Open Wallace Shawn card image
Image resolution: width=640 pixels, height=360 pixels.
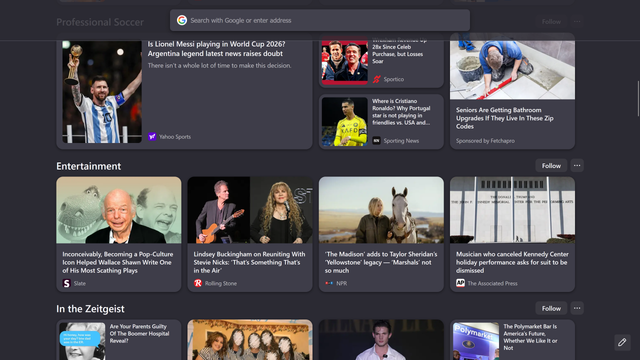tap(119, 210)
